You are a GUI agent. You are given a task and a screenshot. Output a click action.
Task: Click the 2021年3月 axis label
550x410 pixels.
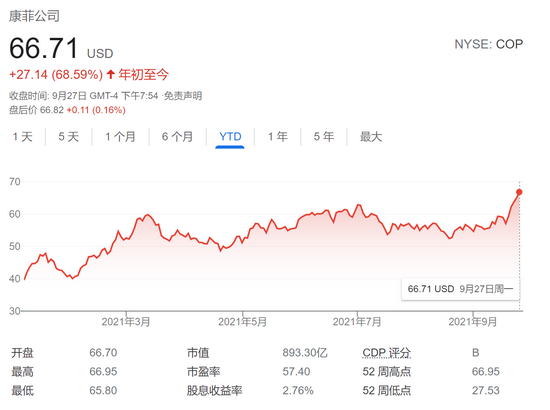tap(126, 322)
